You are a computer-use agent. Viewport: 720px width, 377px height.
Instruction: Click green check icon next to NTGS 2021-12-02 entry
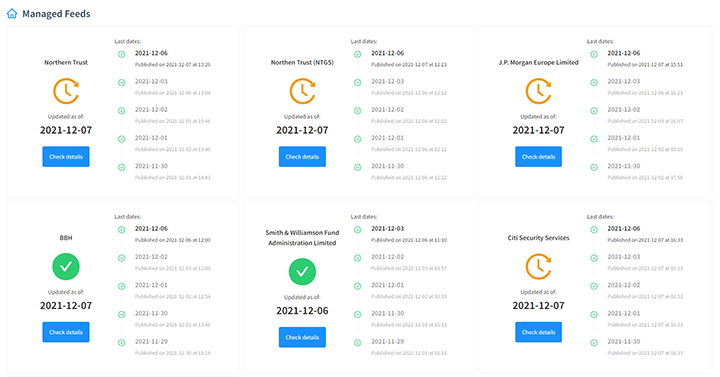[x=357, y=111]
